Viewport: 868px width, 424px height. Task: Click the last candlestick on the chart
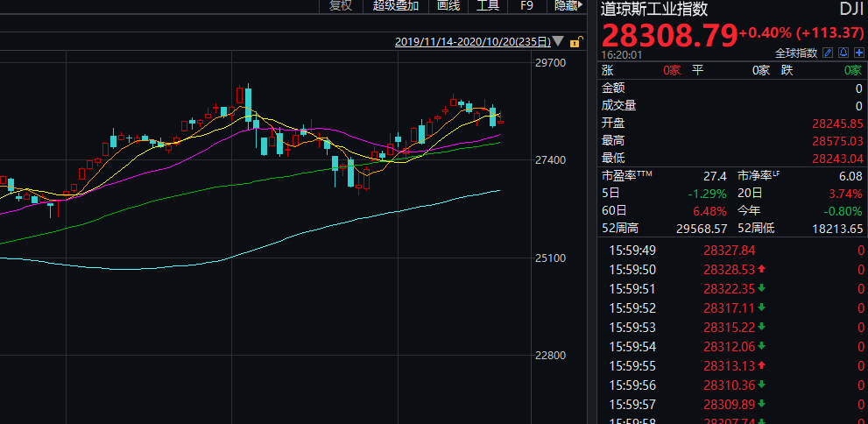pyautogui.click(x=500, y=121)
